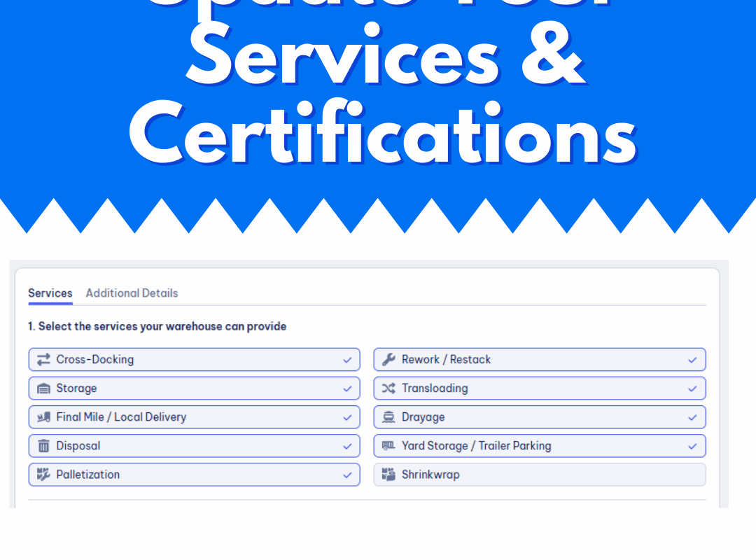This screenshot has height=560, width=756.
Task: Select the Services tab
Action: 50,293
